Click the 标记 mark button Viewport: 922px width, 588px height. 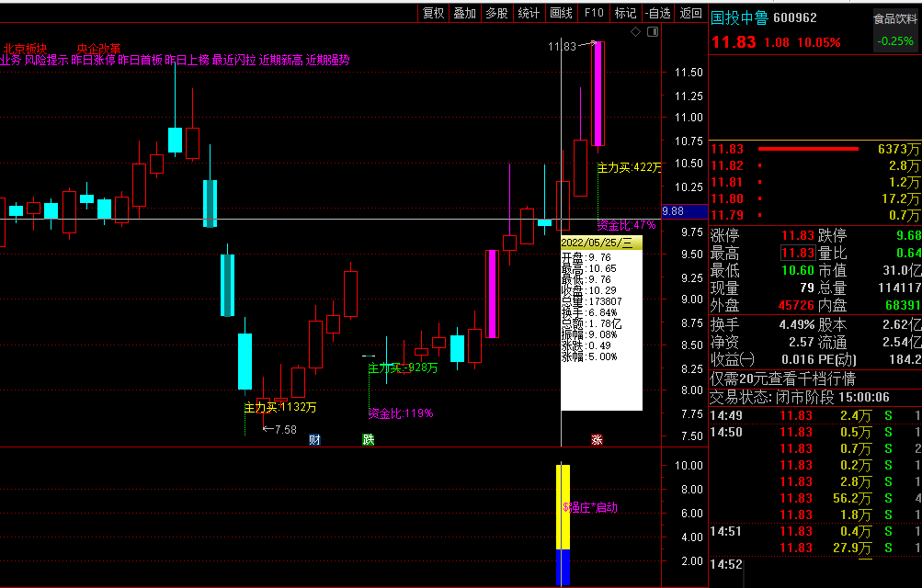tap(625, 13)
